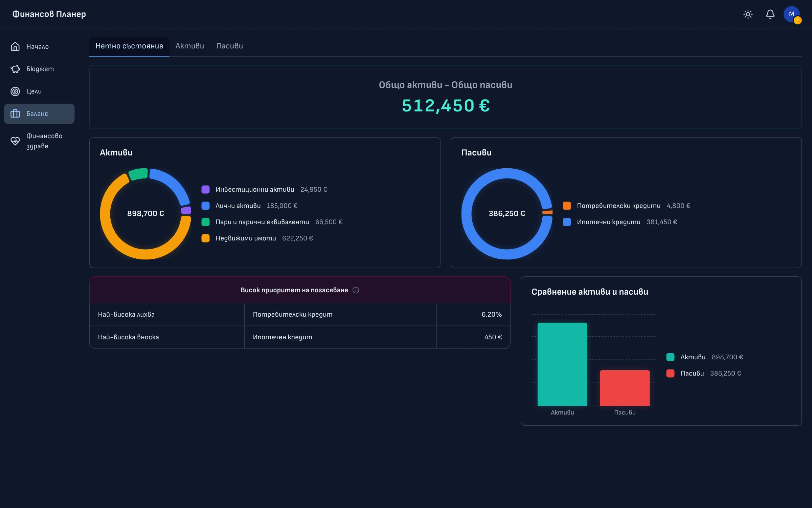Click the 386,250 € liabilities donut center
Image resolution: width=812 pixels, height=508 pixels.
click(x=507, y=213)
